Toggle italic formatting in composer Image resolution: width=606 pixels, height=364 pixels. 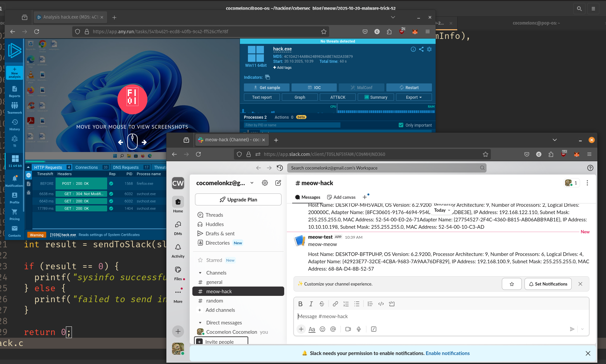click(311, 304)
